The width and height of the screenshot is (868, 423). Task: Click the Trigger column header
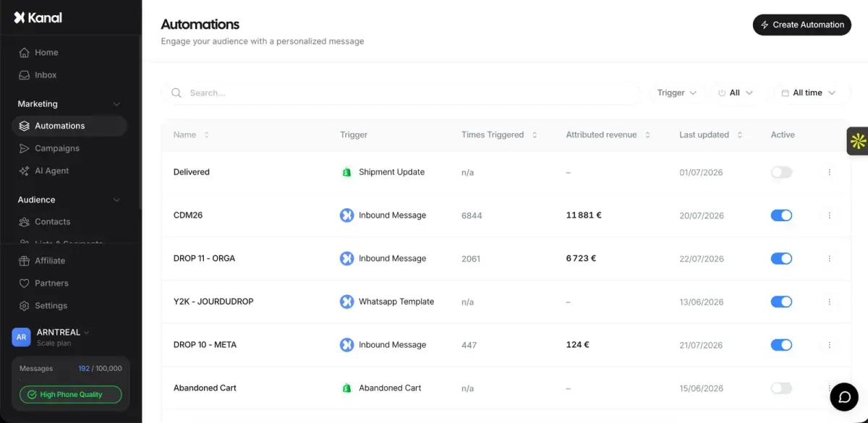click(354, 134)
